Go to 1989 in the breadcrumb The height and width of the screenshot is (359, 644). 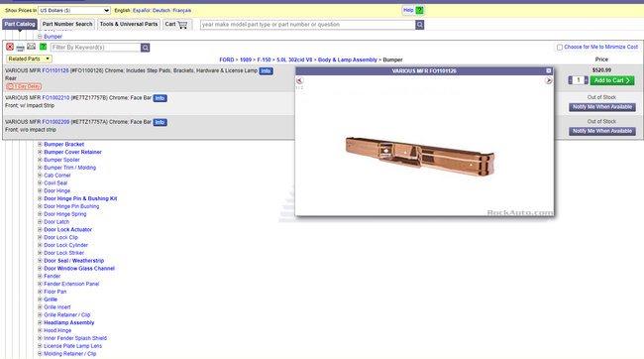(x=246, y=60)
